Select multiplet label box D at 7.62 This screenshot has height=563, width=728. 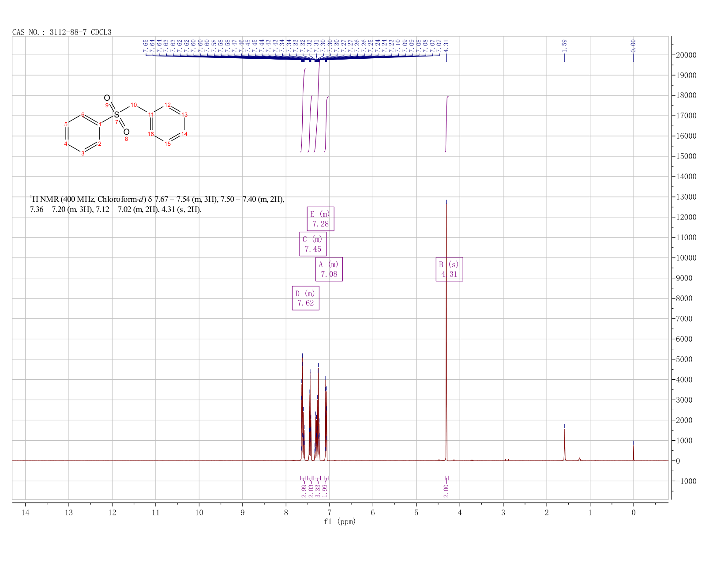pos(306,298)
